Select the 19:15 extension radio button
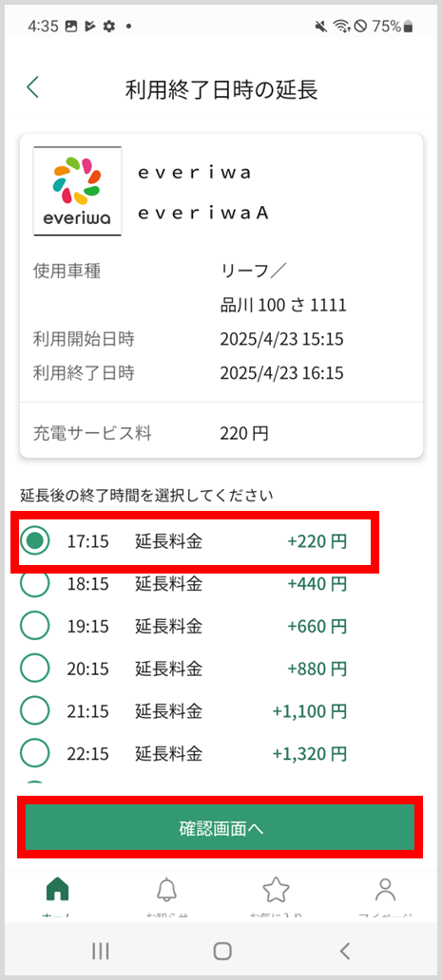The width and height of the screenshot is (442, 980). pyautogui.click(x=34, y=626)
